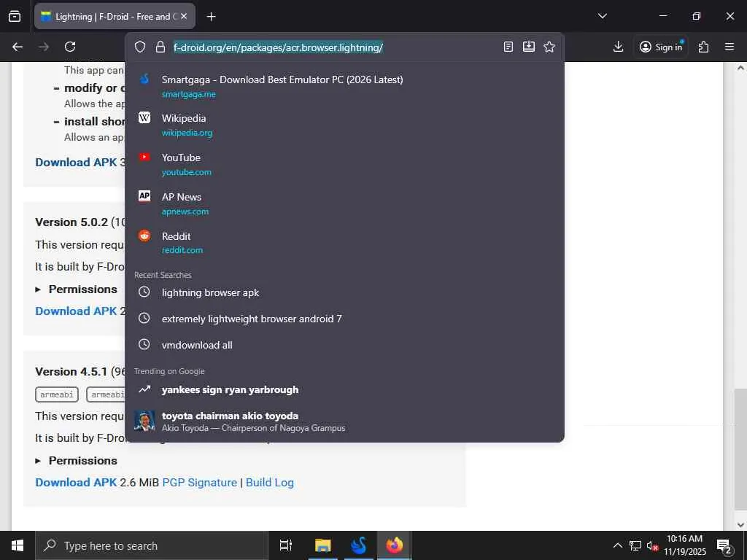The height and width of the screenshot is (560, 747).
Task: Select trending yankees sign ryan yarbrough
Action: click(x=344, y=389)
